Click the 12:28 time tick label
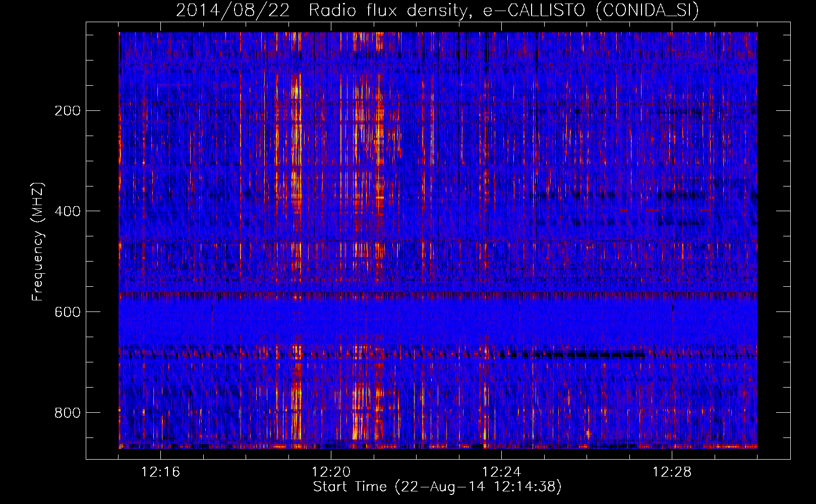 point(672,472)
